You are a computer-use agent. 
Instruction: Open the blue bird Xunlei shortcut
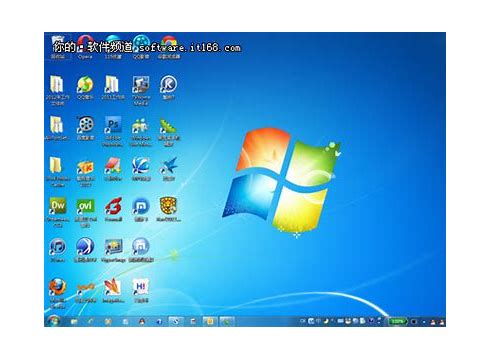tap(168, 169)
